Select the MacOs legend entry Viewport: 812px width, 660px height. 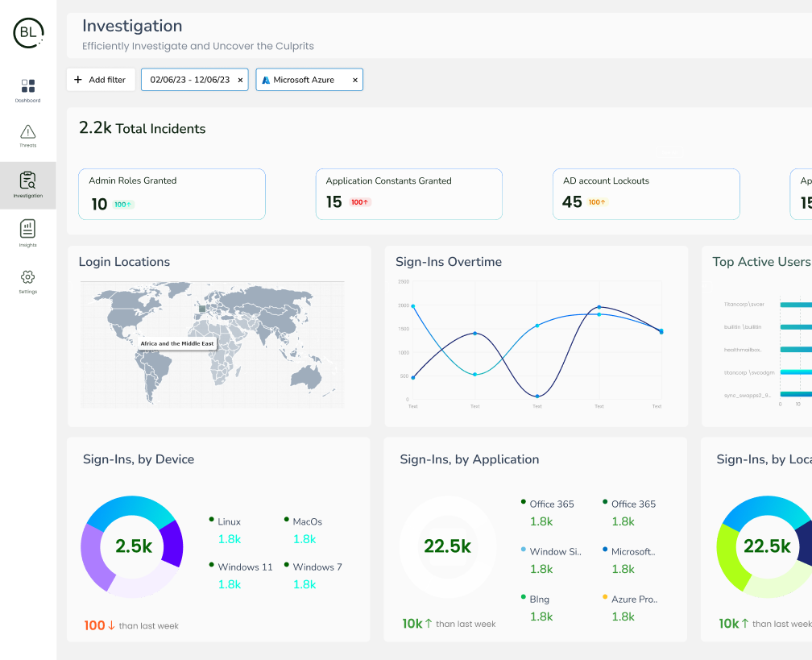pos(304,530)
